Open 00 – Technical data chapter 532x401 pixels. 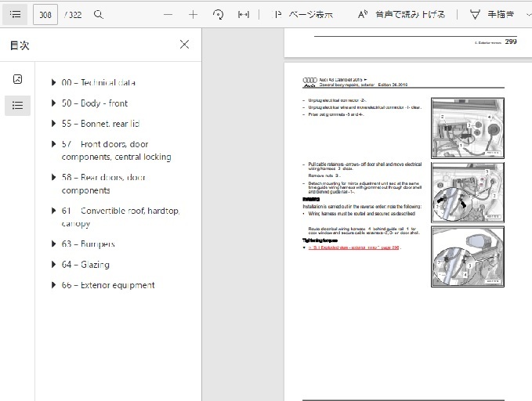[99, 82]
